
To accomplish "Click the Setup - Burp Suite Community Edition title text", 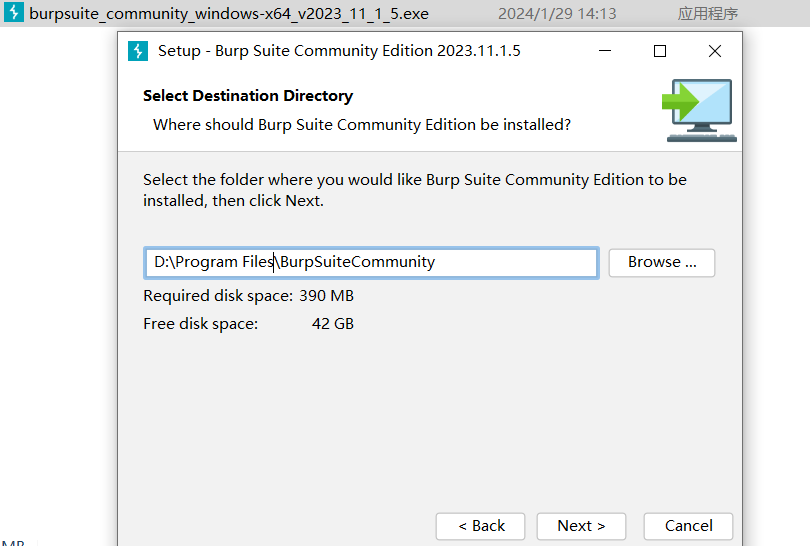I will 339,51.
